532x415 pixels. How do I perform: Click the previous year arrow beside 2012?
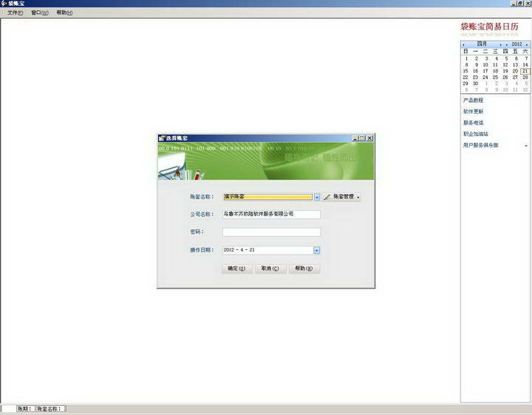(507, 44)
